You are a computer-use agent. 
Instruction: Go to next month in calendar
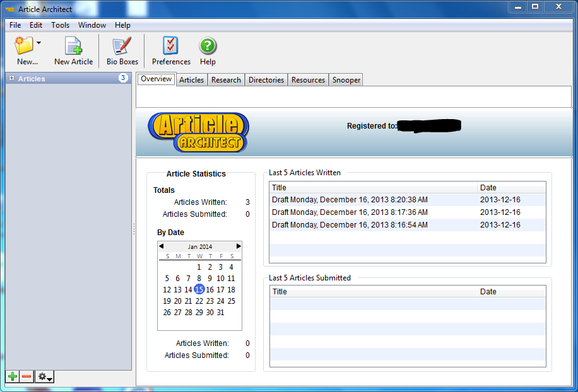click(239, 246)
